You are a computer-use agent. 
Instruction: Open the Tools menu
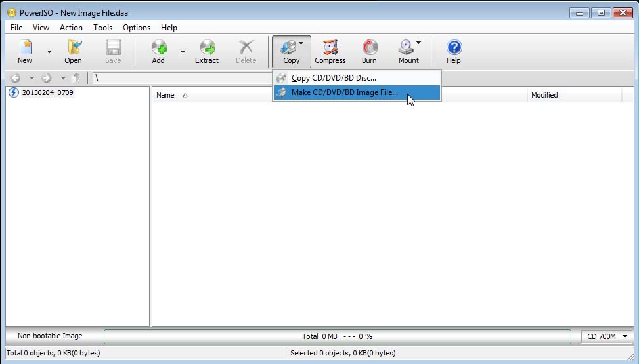pos(102,28)
